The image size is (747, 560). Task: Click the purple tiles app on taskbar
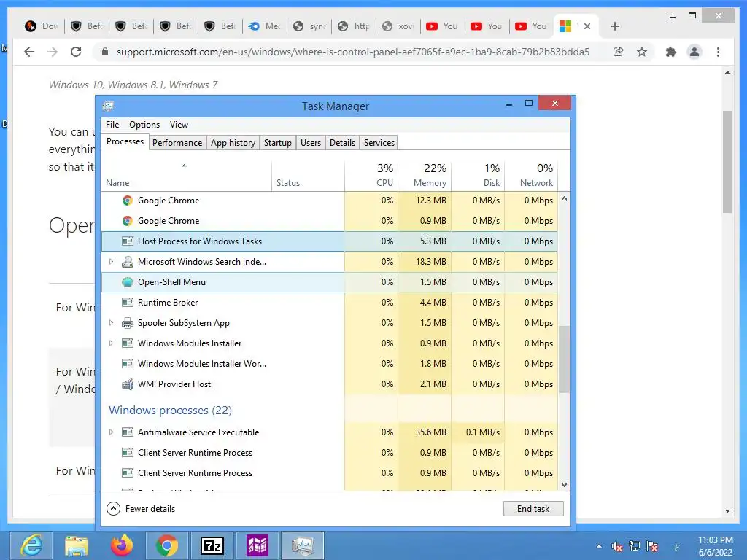point(258,545)
